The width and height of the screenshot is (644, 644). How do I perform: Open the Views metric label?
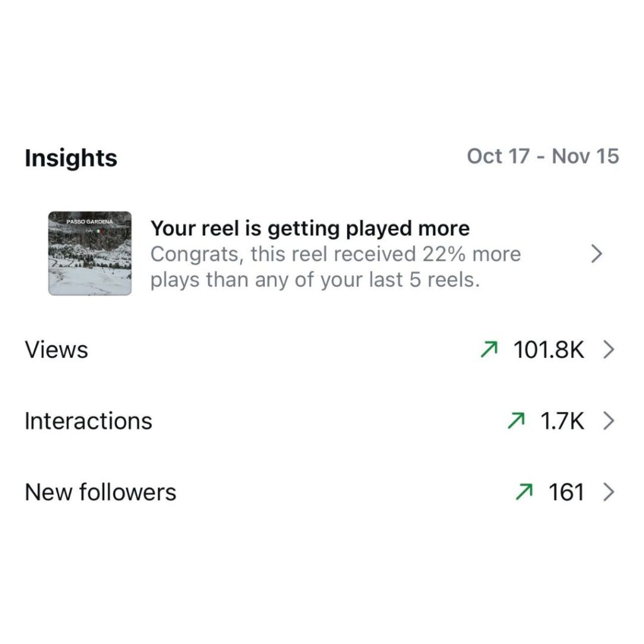coord(57,350)
